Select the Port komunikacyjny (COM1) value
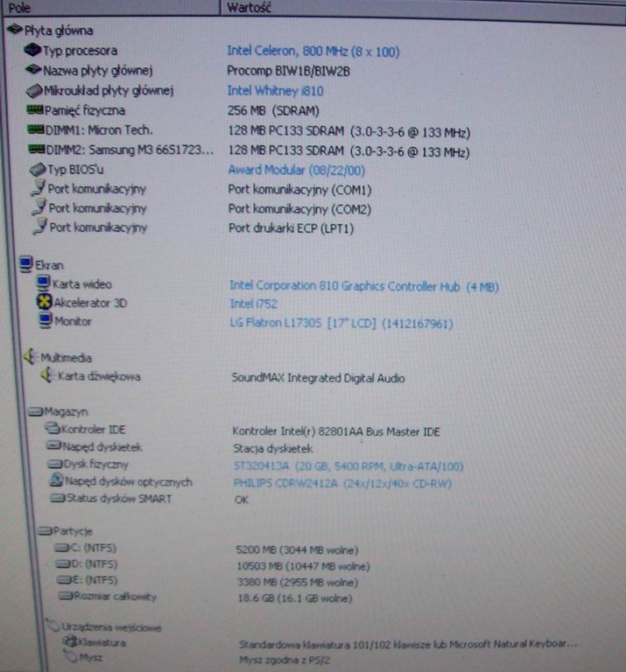626x672 pixels. pyautogui.click(x=299, y=189)
